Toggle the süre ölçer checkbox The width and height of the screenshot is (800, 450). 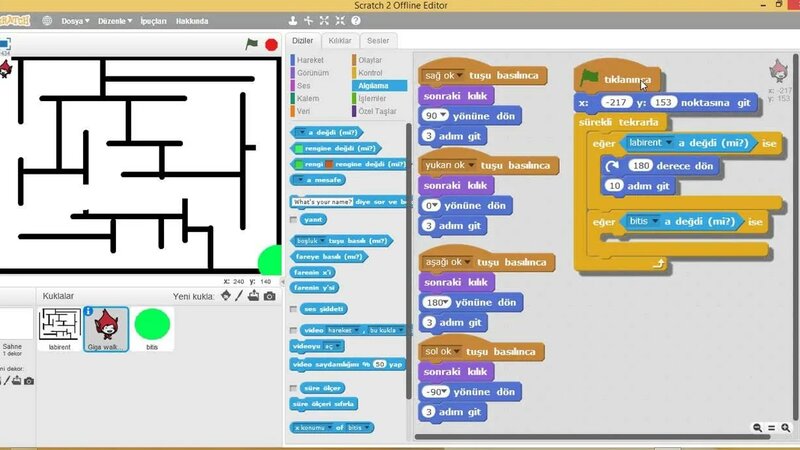coord(293,388)
